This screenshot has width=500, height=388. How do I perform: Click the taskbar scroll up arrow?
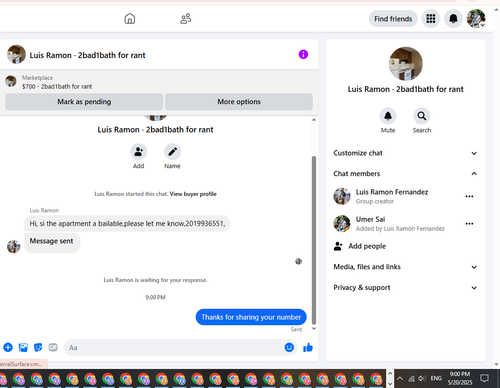coord(390,373)
